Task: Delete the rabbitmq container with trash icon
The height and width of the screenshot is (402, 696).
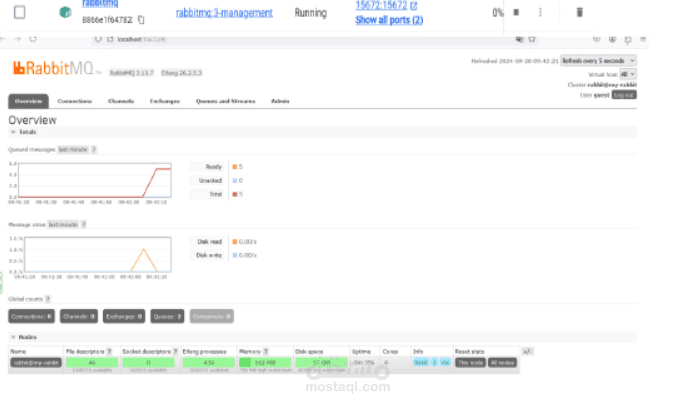Action: 579,12
